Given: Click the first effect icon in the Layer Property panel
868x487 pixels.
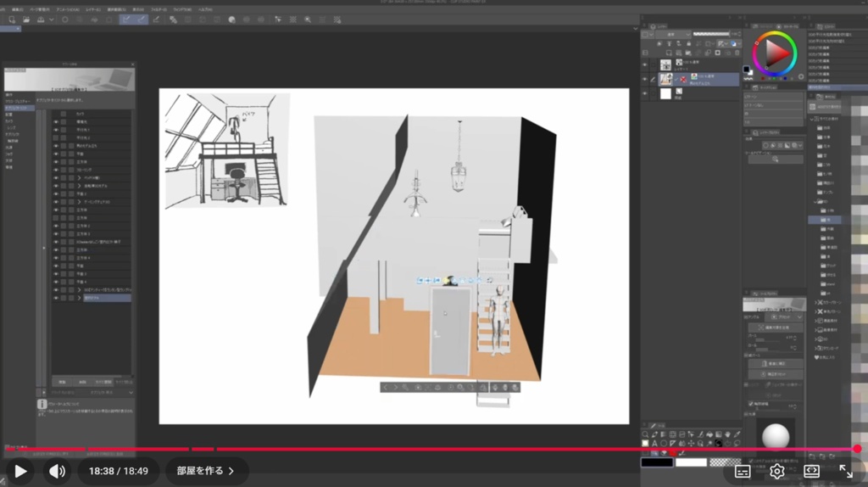Looking at the screenshot, I should coord(765,146).
